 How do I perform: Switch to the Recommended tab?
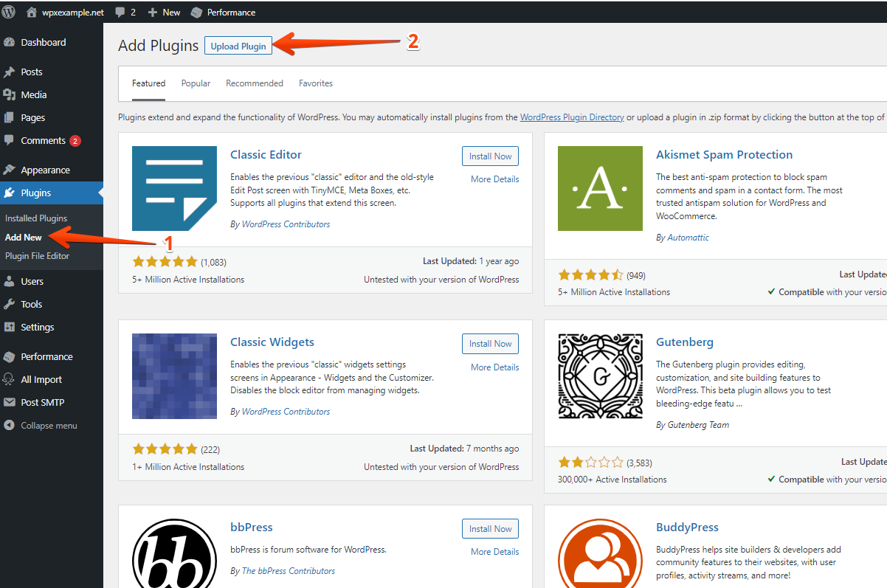[255, 83]
